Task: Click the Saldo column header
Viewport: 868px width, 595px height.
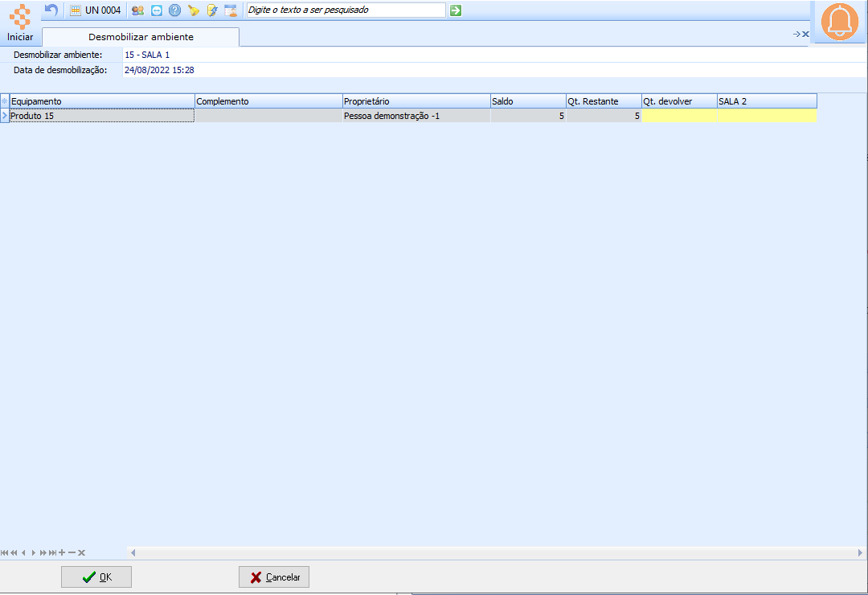Action: point(528,101)
